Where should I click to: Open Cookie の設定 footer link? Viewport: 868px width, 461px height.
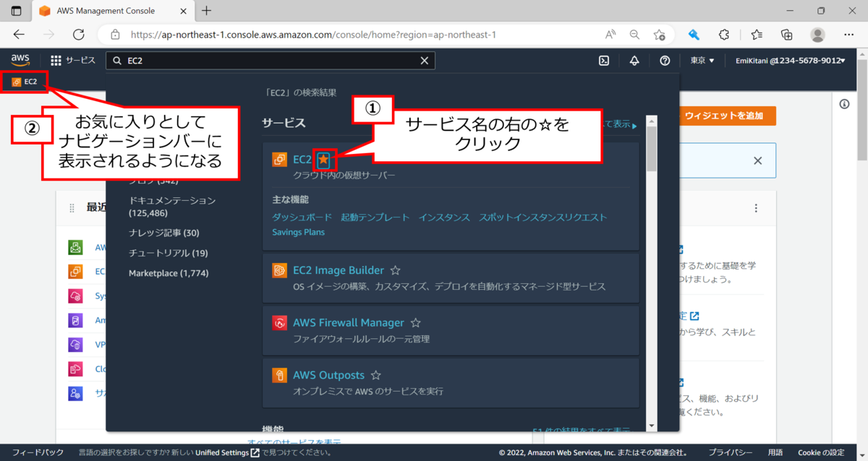tap(821, 452)
